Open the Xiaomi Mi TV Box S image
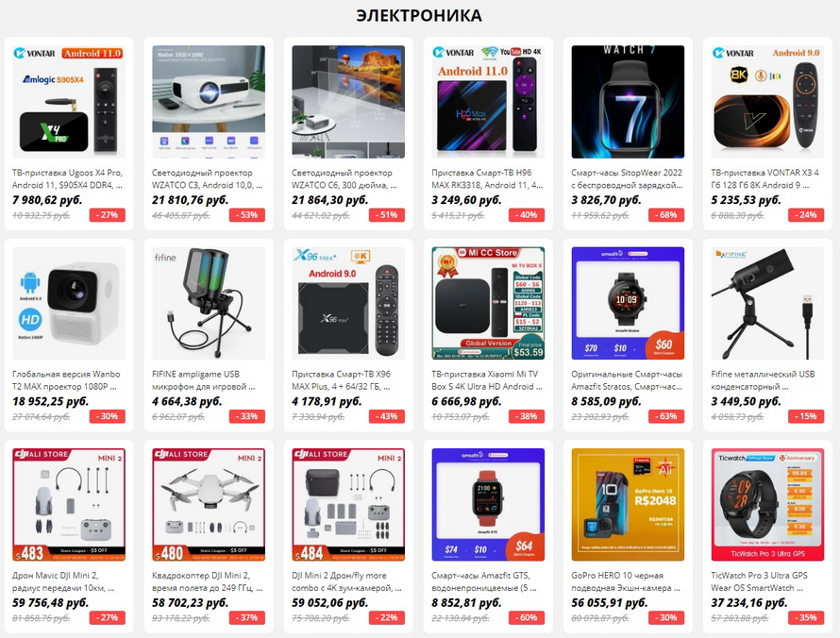Screen dimensions: 840x638 pos(488,303)
